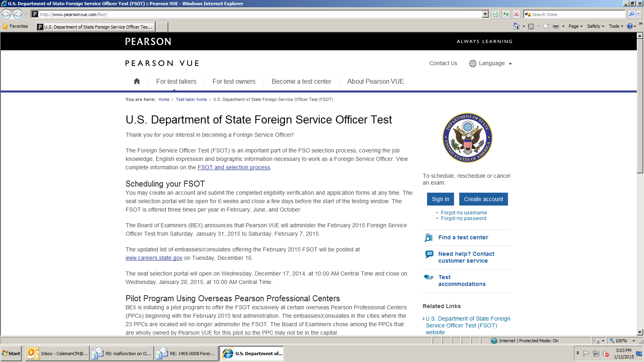The height and width of the screenshot is (362, 644).
Task: Expand the Language dropdown
Action: pos(491,64)
